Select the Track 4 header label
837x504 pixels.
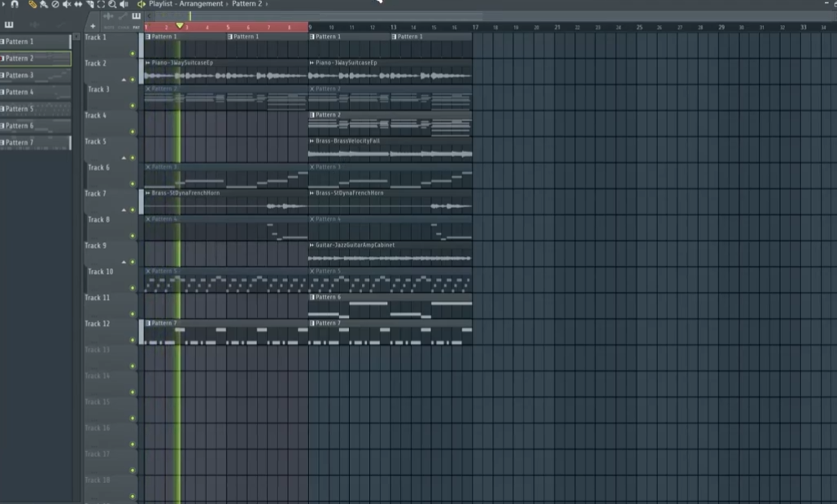point(95,115)
